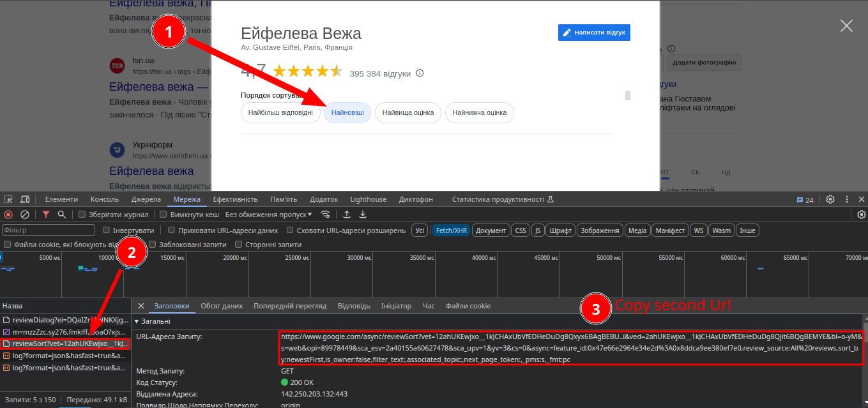868x408 pixels.
Task: Open the Джерела tab
Action: point(146,199)
